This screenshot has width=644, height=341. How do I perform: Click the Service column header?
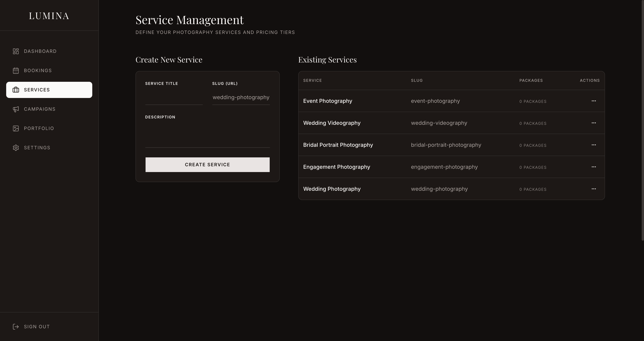[x=313, y=80]
